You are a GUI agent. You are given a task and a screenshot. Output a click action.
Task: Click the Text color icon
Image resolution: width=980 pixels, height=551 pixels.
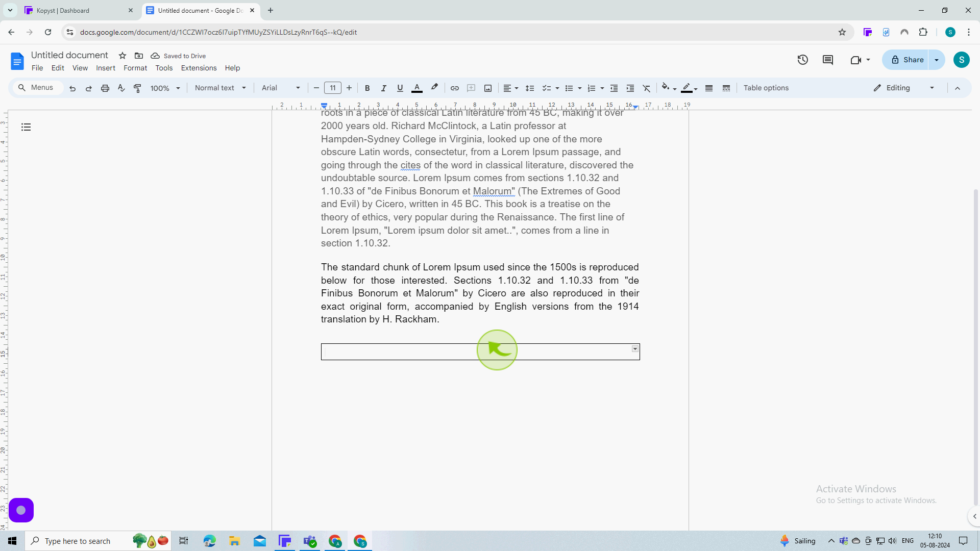tap(416, 88)
